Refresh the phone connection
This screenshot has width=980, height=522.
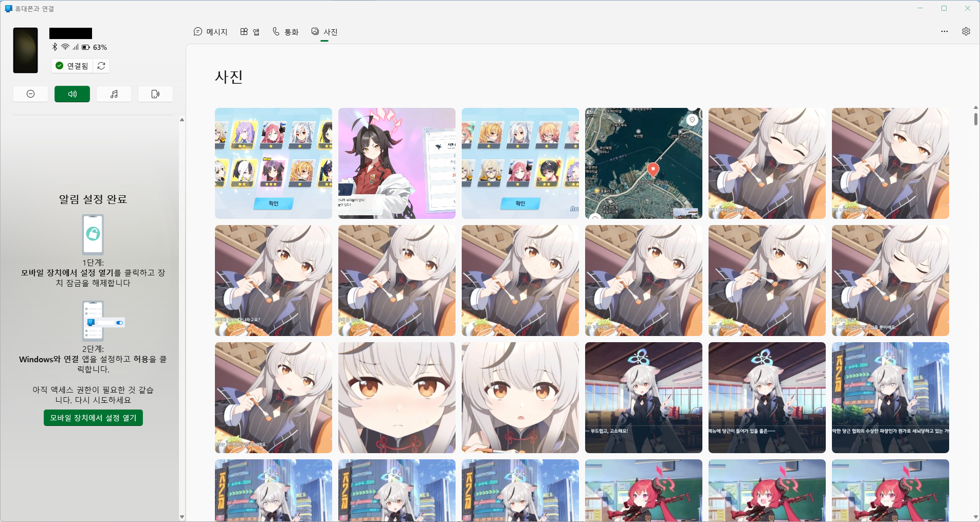(x=101, y=66)
